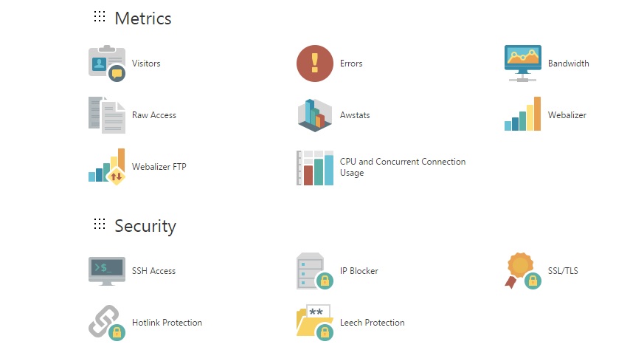Collapse the Metrics section heading
644x350 pixels.
click(x=143, y=18)
